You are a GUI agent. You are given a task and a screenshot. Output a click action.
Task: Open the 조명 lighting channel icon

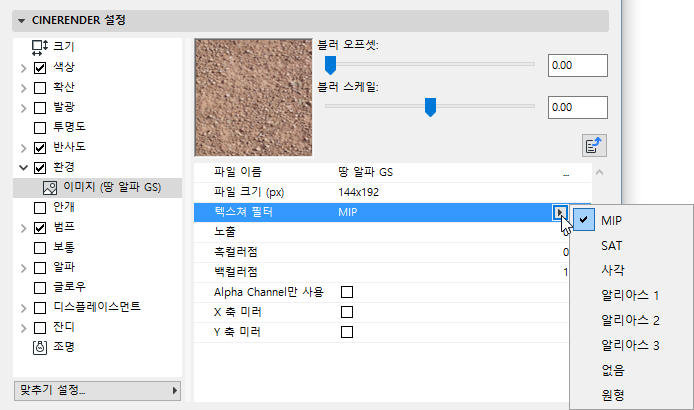pos(40,347)
